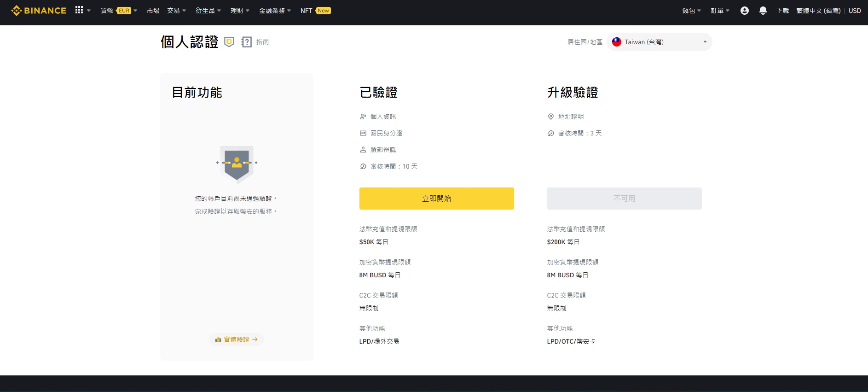Click the New badge beside NFT
Image resolution: width=868 pixels, height=392 pixels.
[324, 11]
